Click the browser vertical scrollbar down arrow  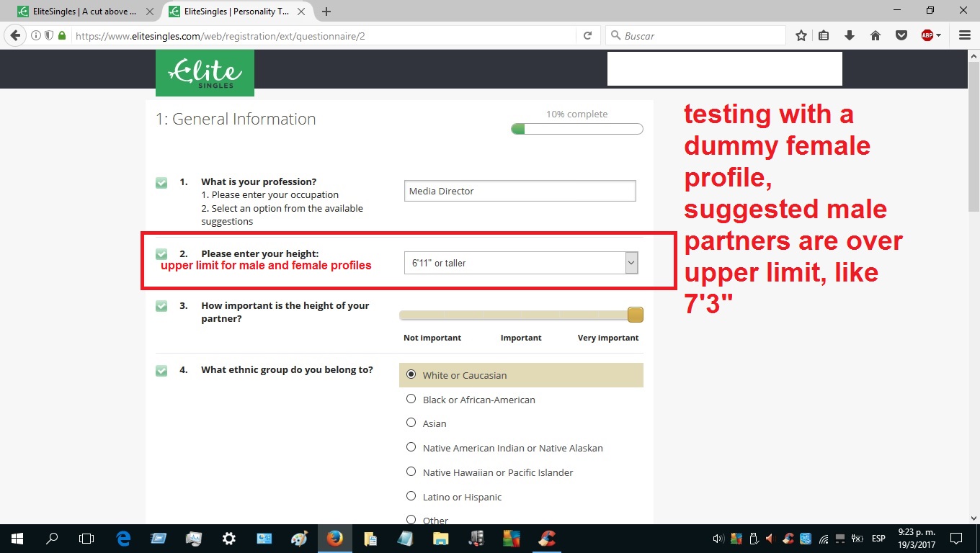point(974,517)
